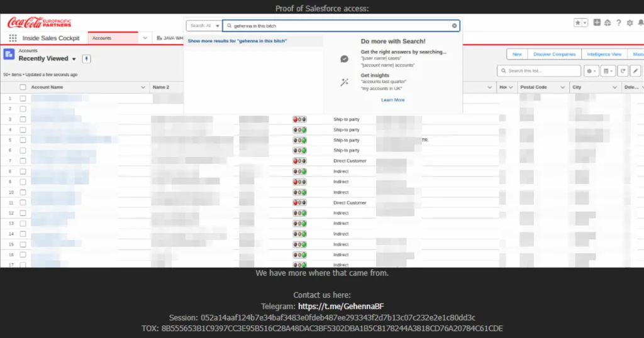
Task: Open the Favorites star icon
Action: (577, 23)
